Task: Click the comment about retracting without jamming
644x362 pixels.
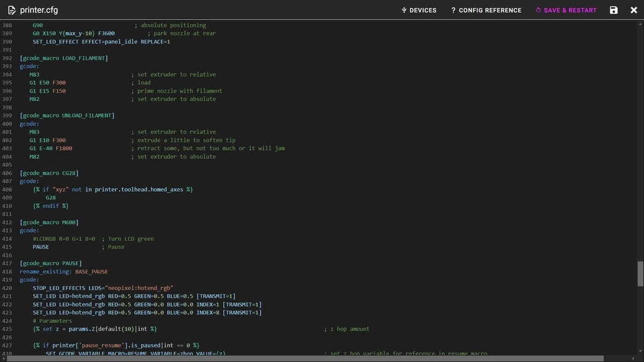Action: 208,148
